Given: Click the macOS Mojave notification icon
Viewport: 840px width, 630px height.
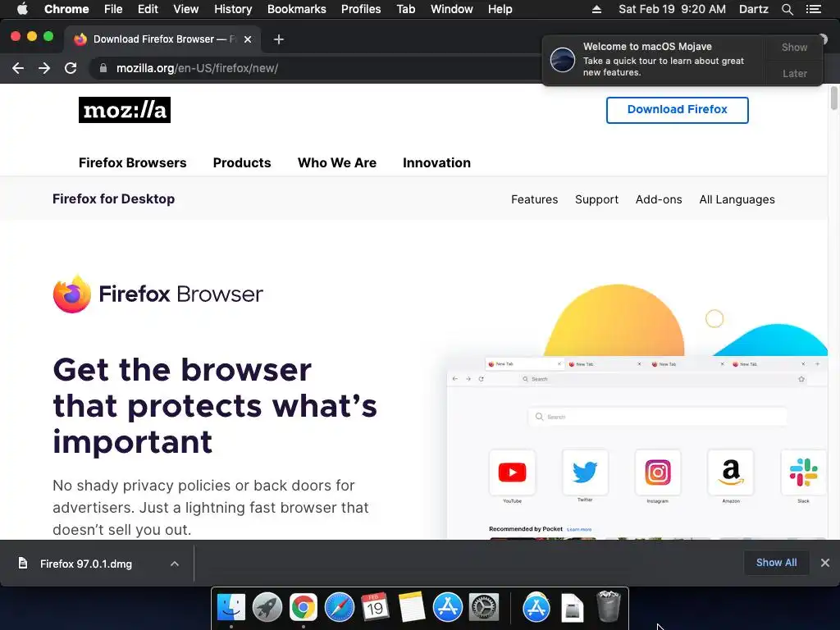Looking at the screenshot, I should [563, 59].
